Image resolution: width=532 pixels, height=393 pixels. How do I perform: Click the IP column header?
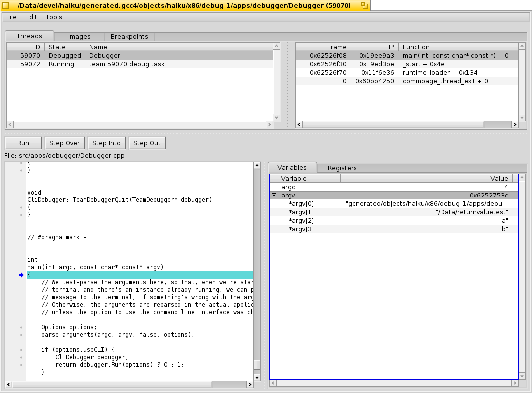click(374, 47)
